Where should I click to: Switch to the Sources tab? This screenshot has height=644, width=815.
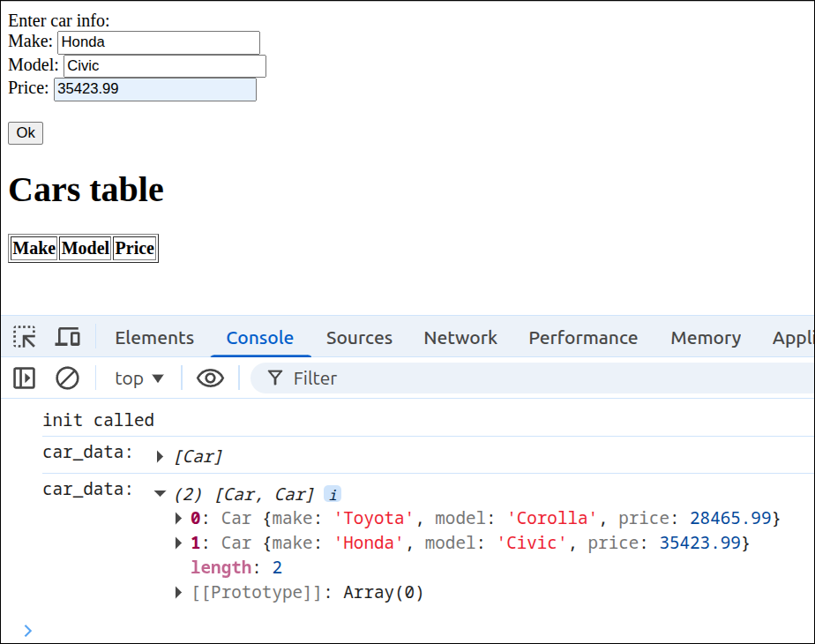coord(359,337)
